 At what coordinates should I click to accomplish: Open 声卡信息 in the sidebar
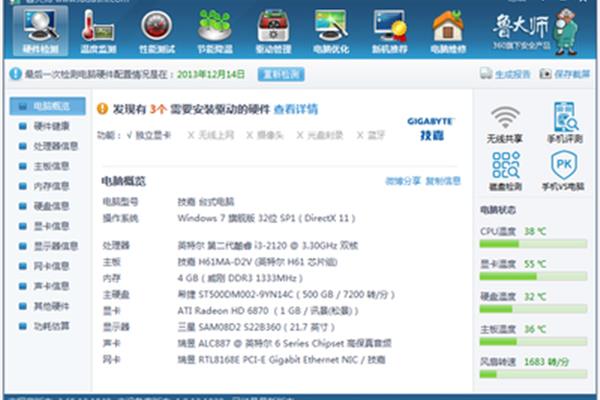click(44, 286)
